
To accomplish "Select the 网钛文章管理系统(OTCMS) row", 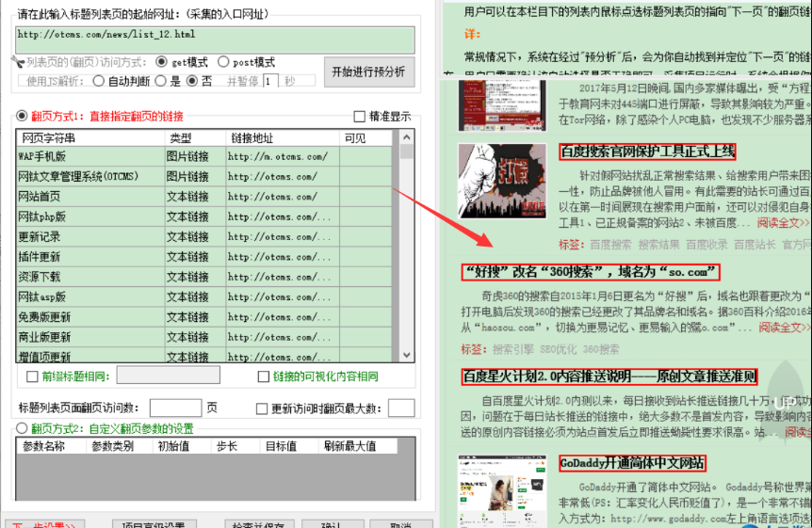I will tap(204, 177).
